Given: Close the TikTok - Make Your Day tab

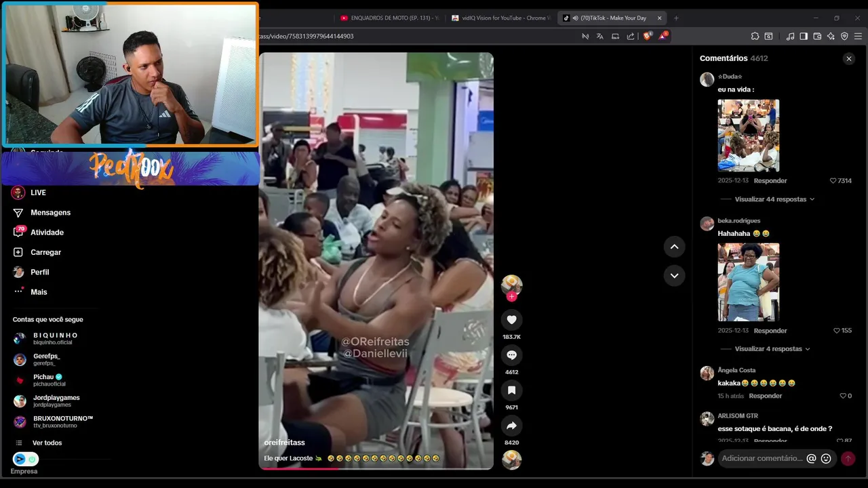Looking at the screenshot, I should pos(659,18).
